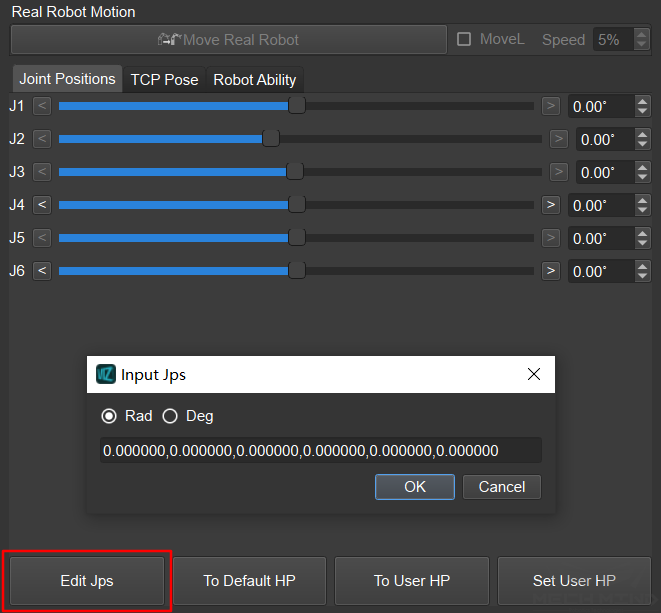This screenshot has height=613, width=661.
Task: Select the Deg radio button
Action: [170, 416]
